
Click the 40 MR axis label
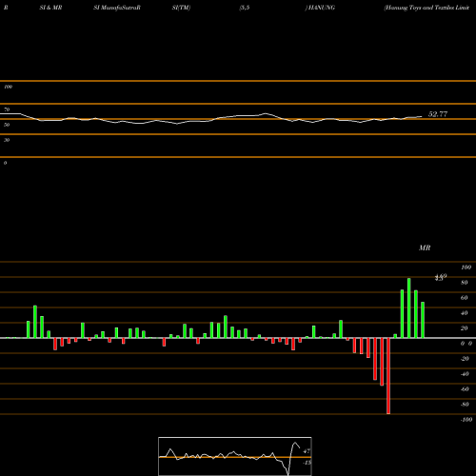coord(465,313)
